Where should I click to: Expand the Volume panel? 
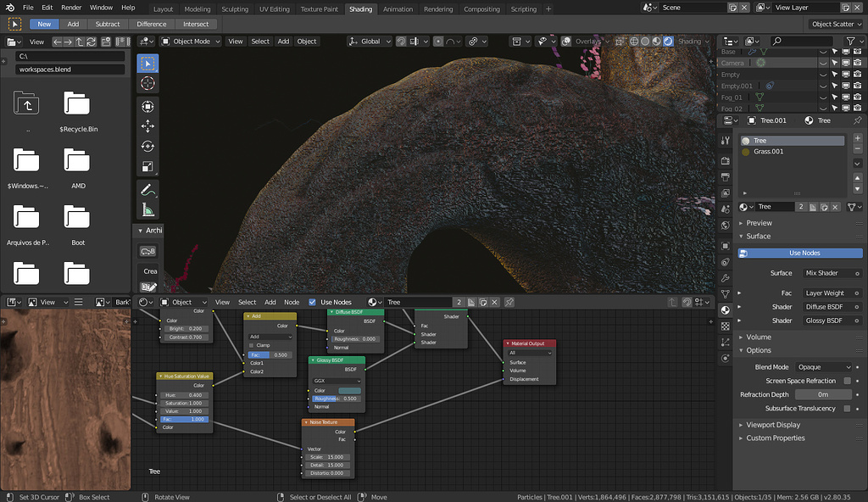759,337
